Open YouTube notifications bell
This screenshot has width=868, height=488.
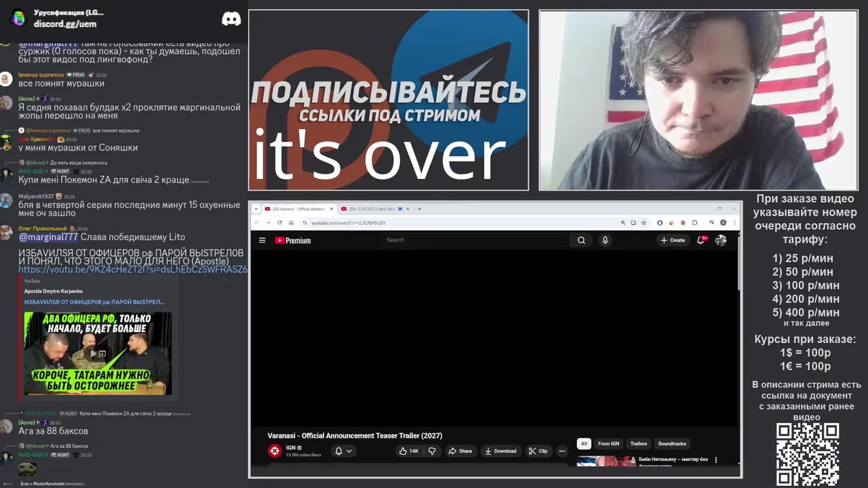point(701,240)
